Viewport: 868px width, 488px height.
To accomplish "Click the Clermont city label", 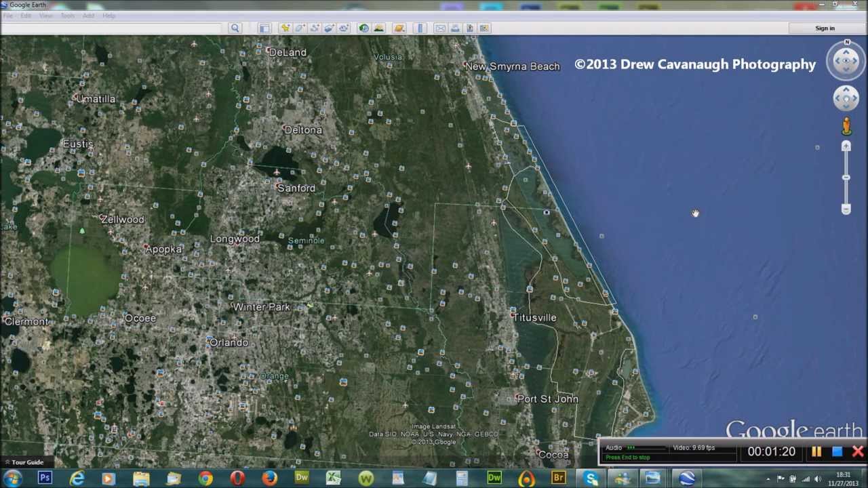I will pyautogui.click(x=26, y=321).
